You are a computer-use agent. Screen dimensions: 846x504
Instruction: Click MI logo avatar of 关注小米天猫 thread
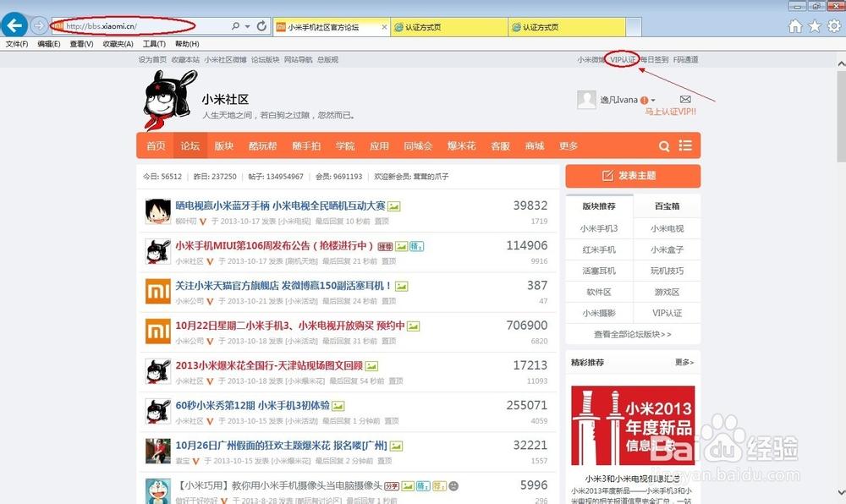[x=158, y=291]
